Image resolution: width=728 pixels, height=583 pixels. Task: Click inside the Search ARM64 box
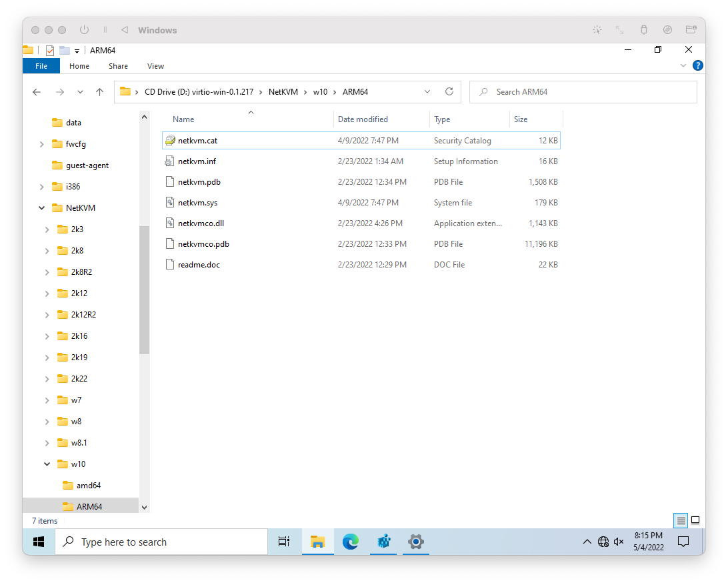click(583, 91)
